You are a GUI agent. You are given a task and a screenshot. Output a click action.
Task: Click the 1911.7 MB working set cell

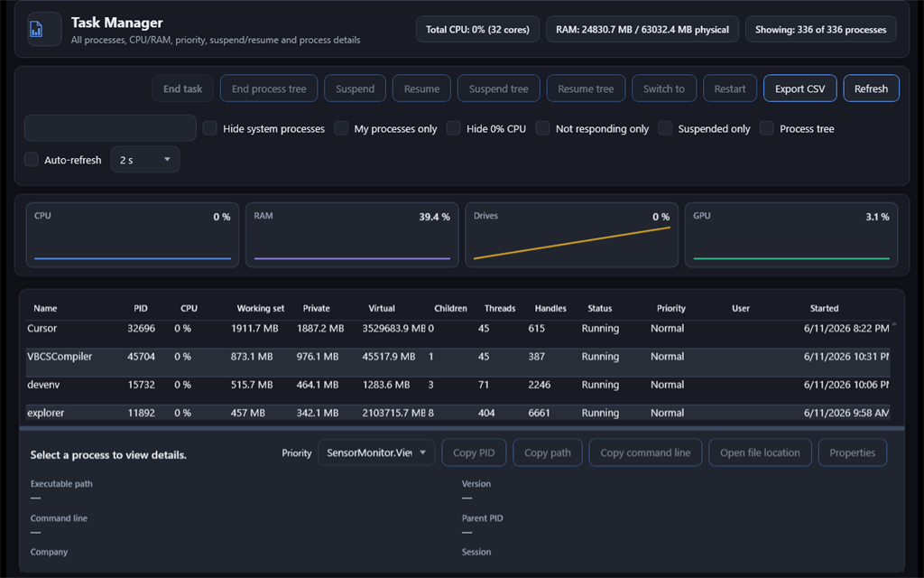(254, 329)
